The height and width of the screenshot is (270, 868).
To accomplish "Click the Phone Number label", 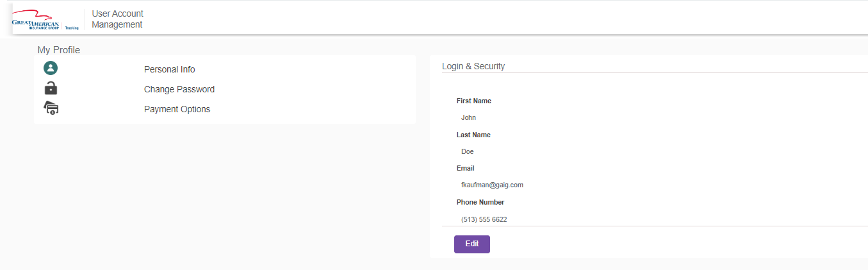I will tap(480, 202).
